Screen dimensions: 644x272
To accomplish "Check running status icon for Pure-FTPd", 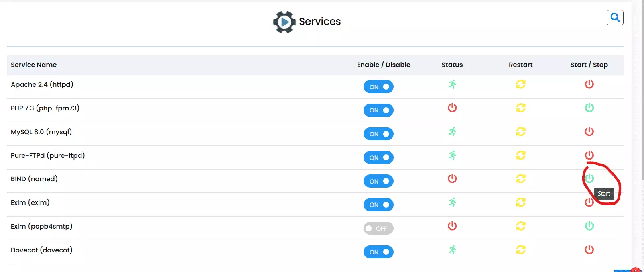I will coord(452,155).
